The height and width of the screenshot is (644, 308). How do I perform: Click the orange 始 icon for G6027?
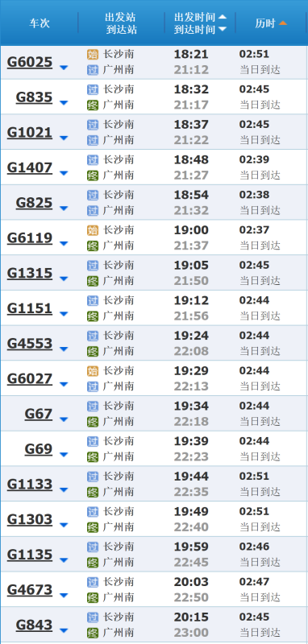point(93,371)
